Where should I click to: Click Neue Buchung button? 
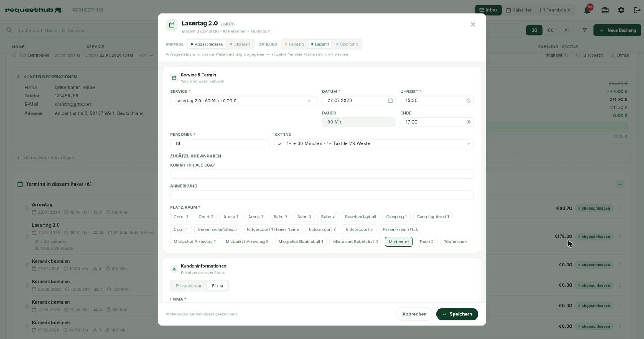[617, 30]
